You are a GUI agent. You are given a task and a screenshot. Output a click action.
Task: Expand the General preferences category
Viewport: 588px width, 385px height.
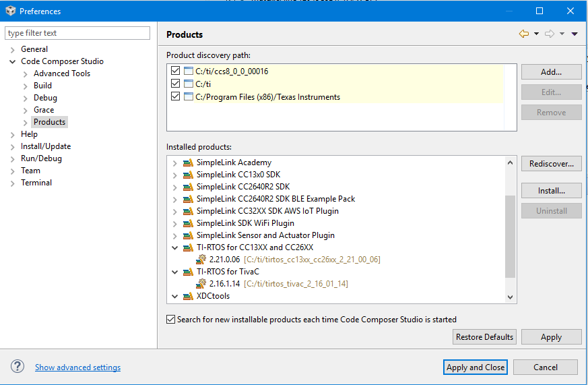tap(12, 49)
